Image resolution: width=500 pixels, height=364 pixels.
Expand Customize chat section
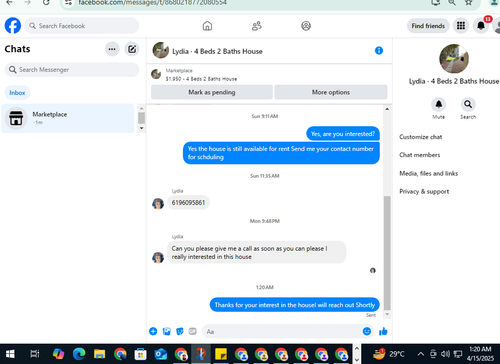[x=421, y=137]
